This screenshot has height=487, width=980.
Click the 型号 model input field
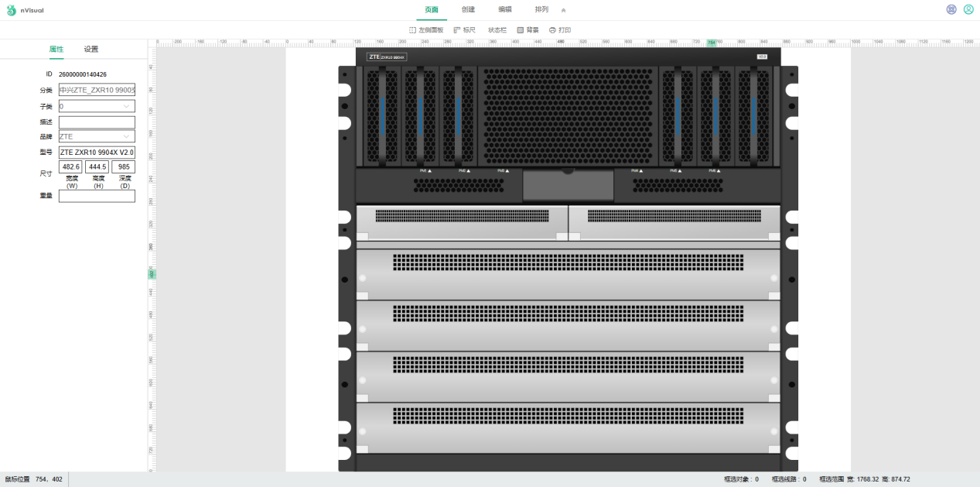(97, 152)
